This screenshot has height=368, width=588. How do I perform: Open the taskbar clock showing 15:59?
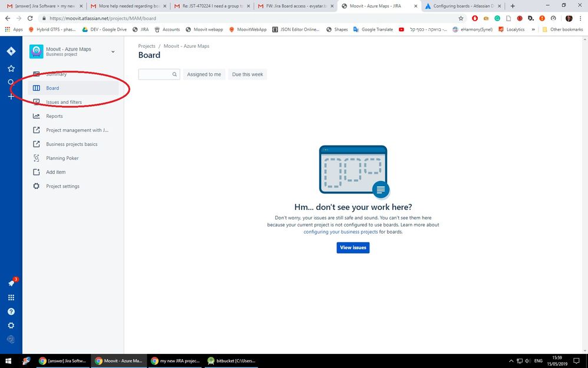click(557, 361)
